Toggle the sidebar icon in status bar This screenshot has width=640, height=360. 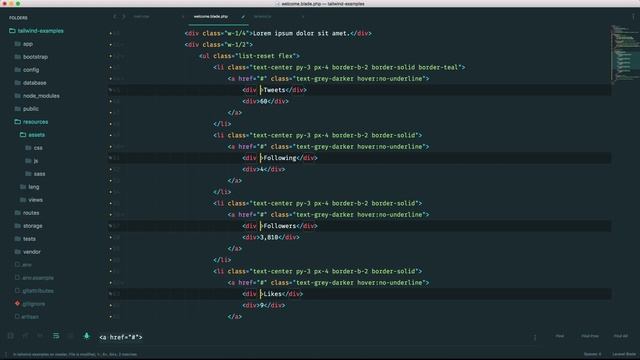tap(5, 354)
